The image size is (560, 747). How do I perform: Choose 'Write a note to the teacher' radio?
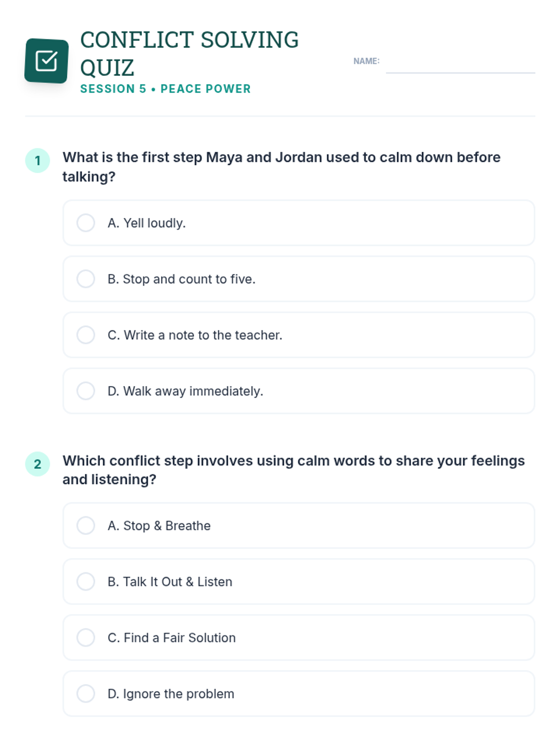[86, 335]
